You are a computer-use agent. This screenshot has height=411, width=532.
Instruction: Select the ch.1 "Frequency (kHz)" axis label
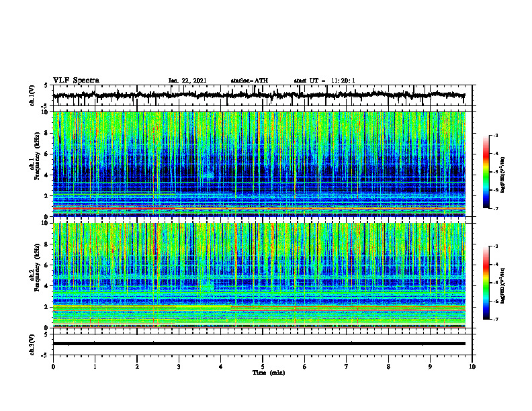pos(37,156)
